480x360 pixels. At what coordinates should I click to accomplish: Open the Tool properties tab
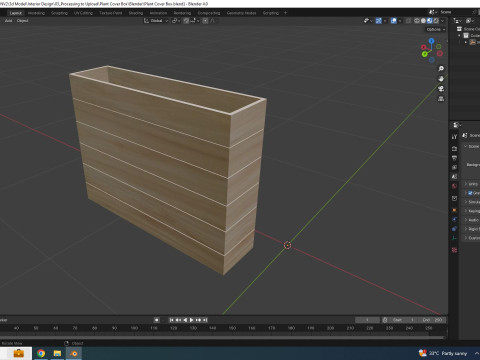(x=454, y=137)
